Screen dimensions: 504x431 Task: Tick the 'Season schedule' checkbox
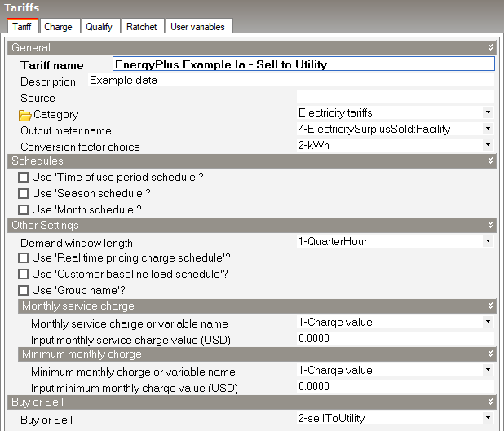pos(23,194)
